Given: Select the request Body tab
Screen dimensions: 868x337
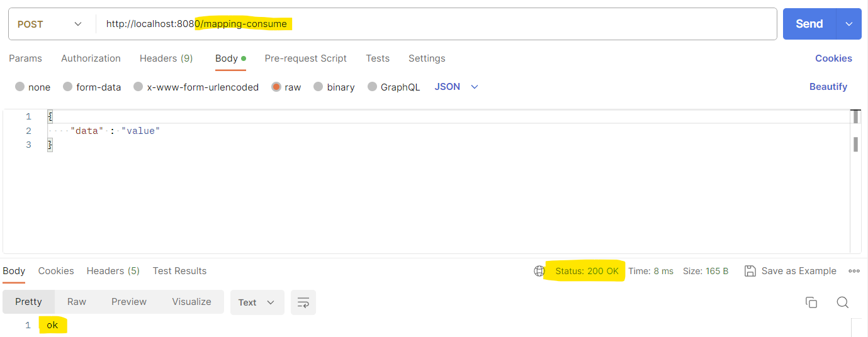Looking at the screenshot, I should click(x=230, y=58).
